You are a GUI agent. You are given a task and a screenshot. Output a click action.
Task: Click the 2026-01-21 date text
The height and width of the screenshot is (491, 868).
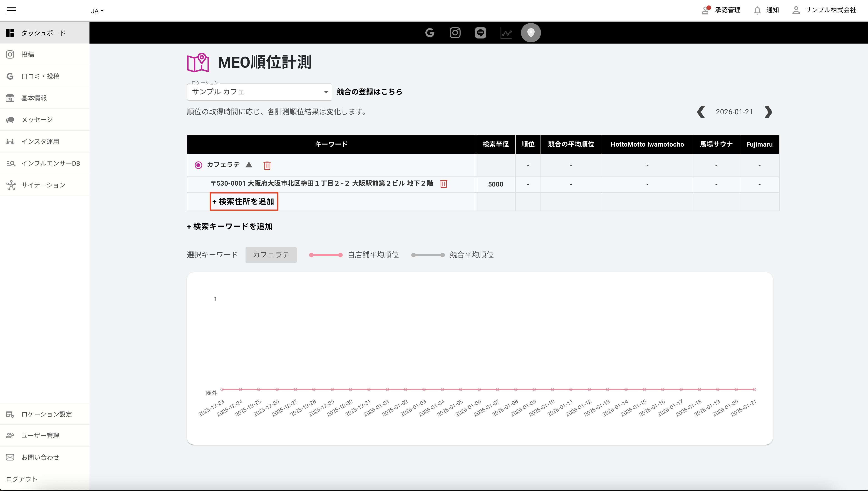[x=734, y=112]
